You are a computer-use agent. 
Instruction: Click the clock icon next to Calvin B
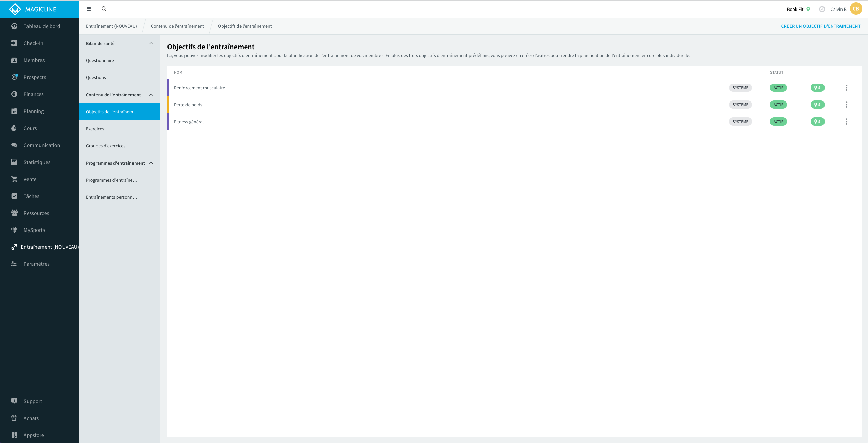[x=822, y=9]
